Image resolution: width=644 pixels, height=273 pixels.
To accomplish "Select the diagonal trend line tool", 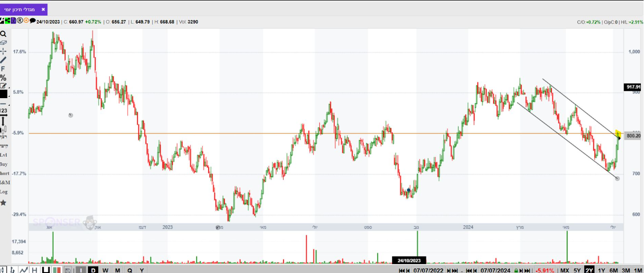I will point(3,60).
